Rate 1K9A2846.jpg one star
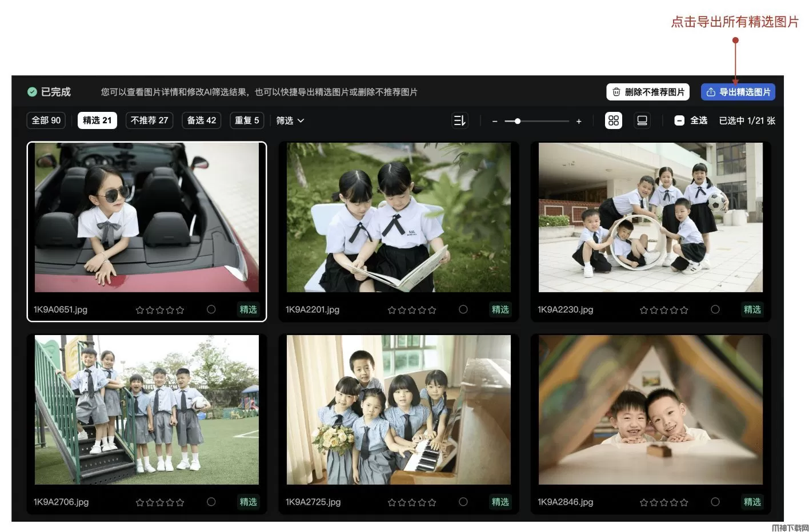 tap(644, 502)
